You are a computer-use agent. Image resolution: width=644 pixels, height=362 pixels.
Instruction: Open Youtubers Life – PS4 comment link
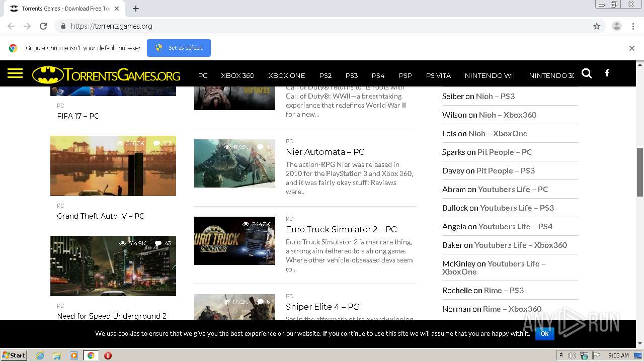(516, 226)
